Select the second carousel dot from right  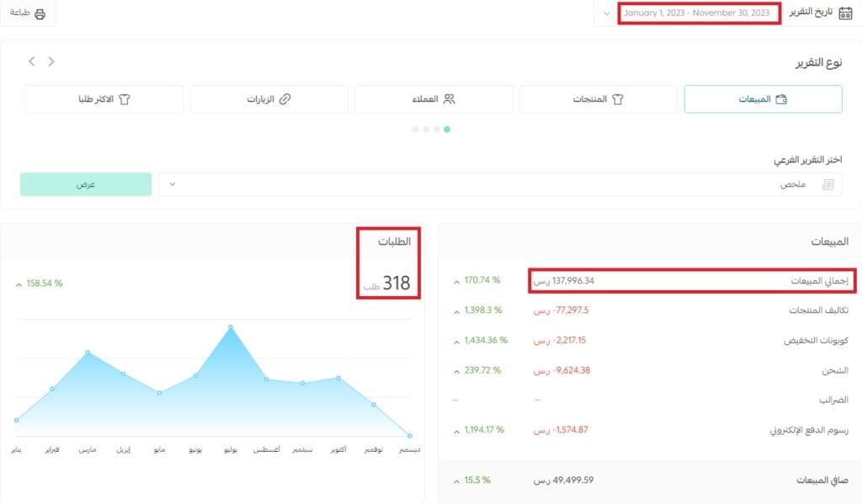(x=437, y=130)
